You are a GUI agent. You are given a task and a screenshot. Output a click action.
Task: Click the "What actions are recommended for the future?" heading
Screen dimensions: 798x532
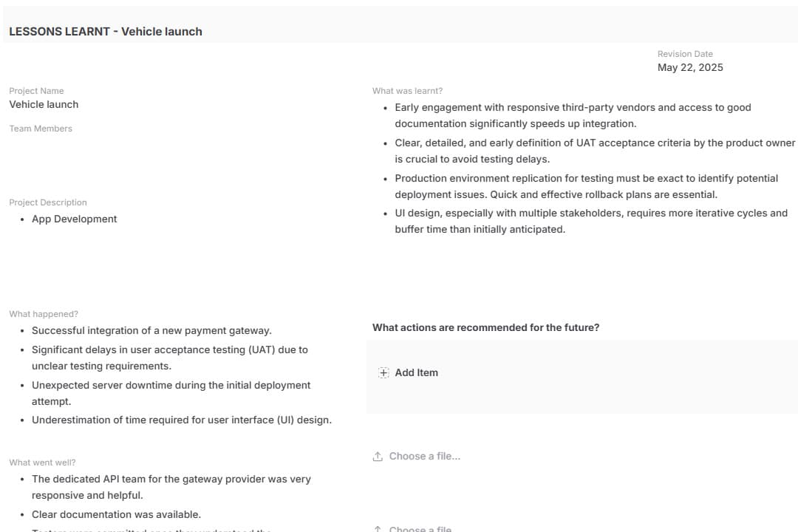485,328
